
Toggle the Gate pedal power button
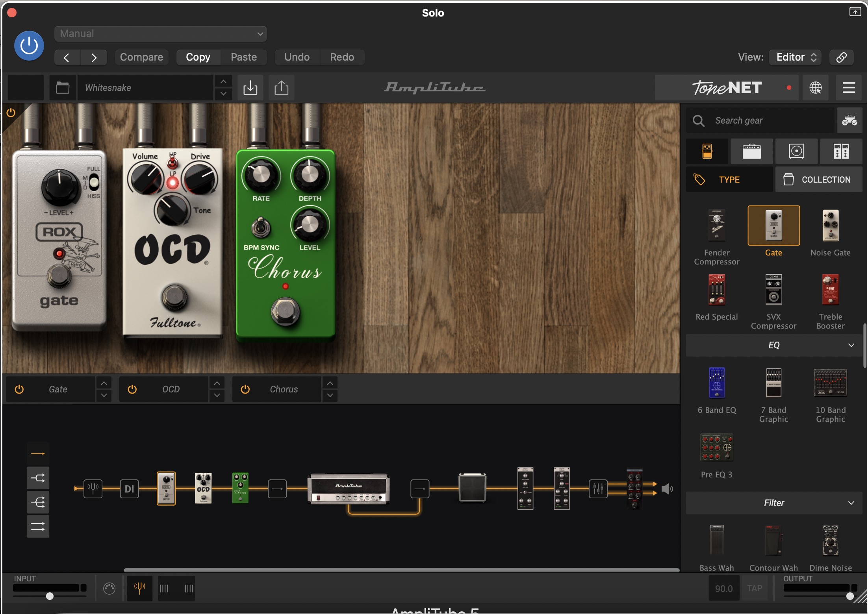[x=19, y=389]
